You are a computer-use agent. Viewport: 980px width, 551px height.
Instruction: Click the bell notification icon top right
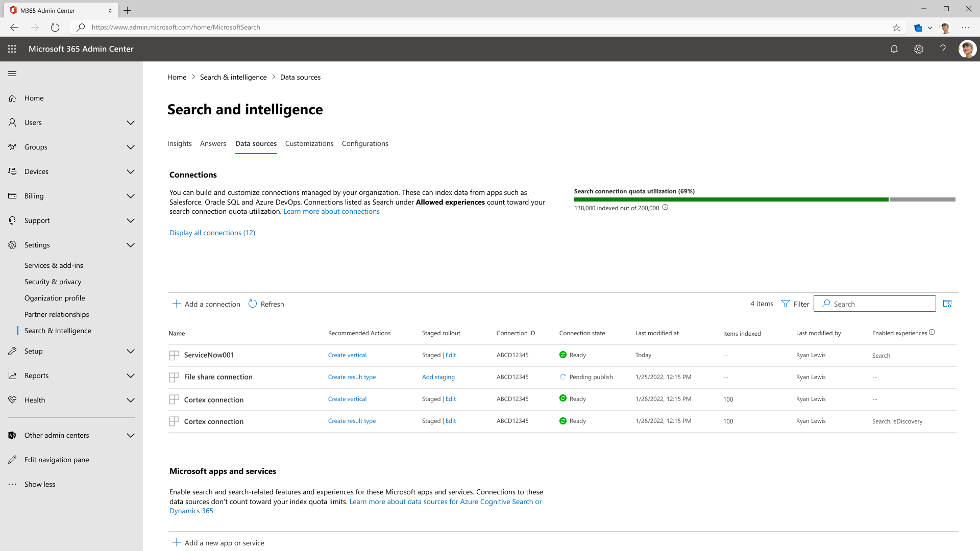point(894,49)
